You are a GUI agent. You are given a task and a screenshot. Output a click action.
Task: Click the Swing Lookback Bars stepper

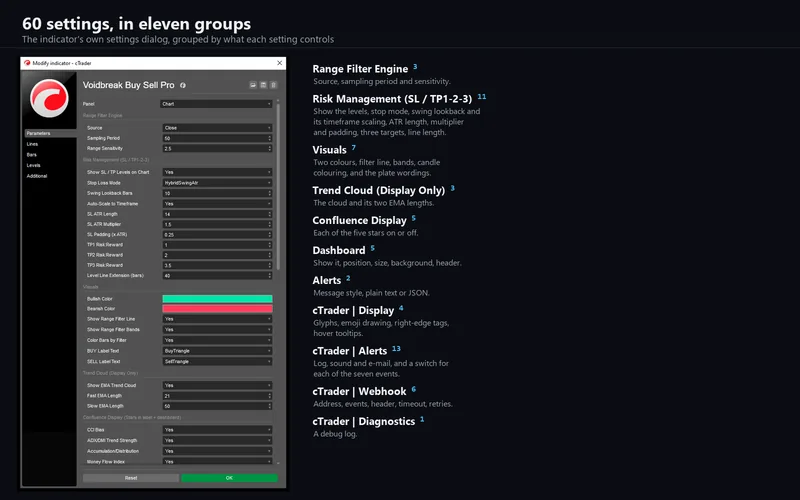click(x=217, y=193)
